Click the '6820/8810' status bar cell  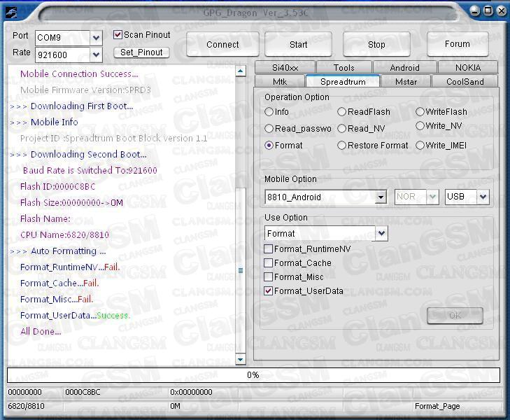[x=26, y=406]
